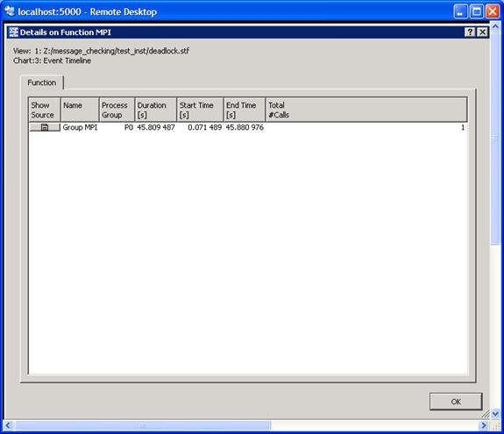Click the Total #Calls column header
Image resolution: width=504 pixels, height=434 pixels.
(366, 110)
